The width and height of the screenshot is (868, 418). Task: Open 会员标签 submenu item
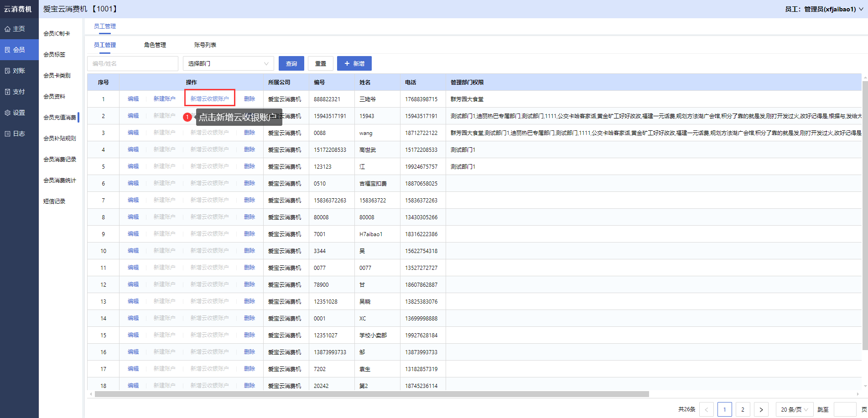[x=55, y=54]
